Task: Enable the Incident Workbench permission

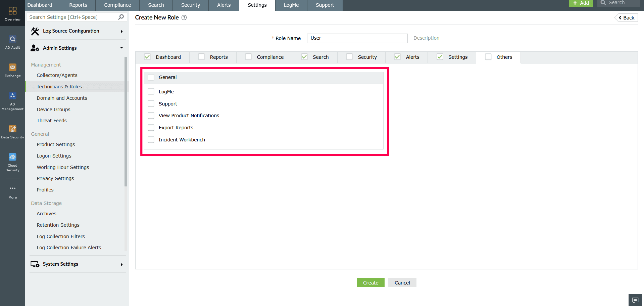Action: tap(151, 139)
